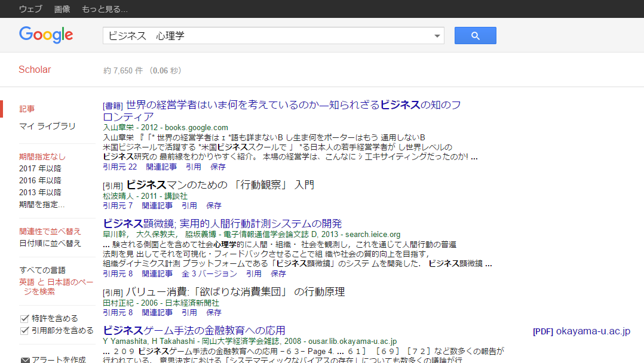The image size is (644, 363).
Task: Click 関連記事 under 入山章栄 result
Action: pos(161,167)
